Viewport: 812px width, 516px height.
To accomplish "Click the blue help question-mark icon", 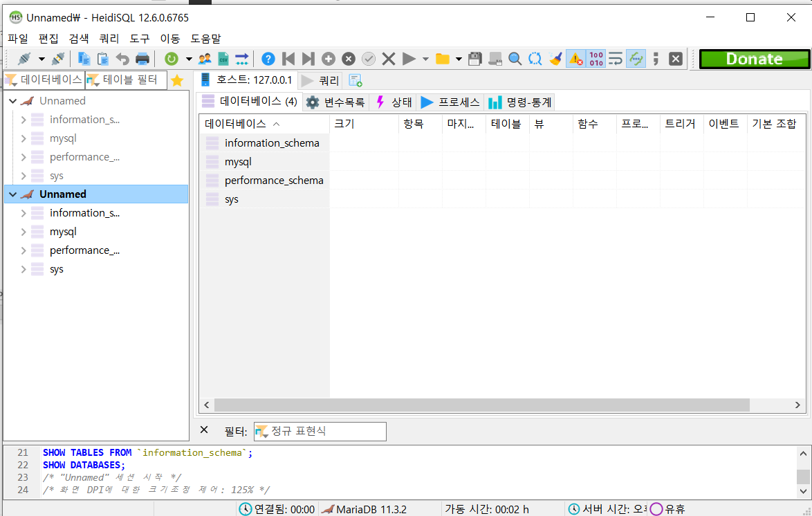I will [268, 59].
